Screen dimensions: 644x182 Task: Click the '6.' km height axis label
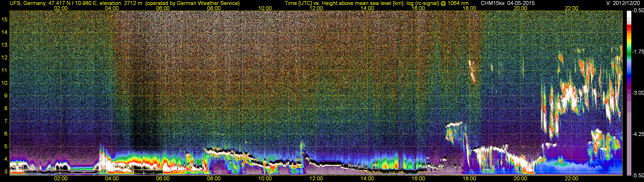6,134
